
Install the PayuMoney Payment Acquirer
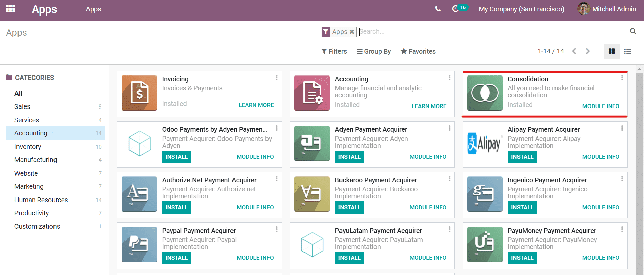pyautogui.click(x=522, y=258)
